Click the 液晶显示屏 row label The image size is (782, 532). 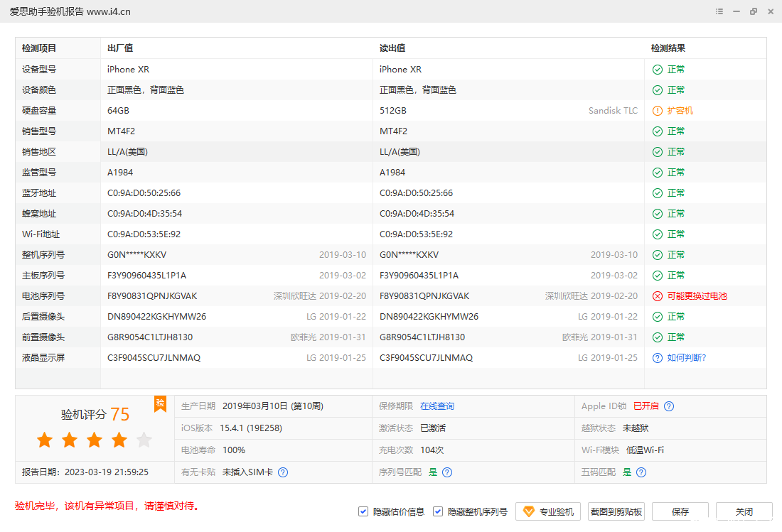pos(43,358)
